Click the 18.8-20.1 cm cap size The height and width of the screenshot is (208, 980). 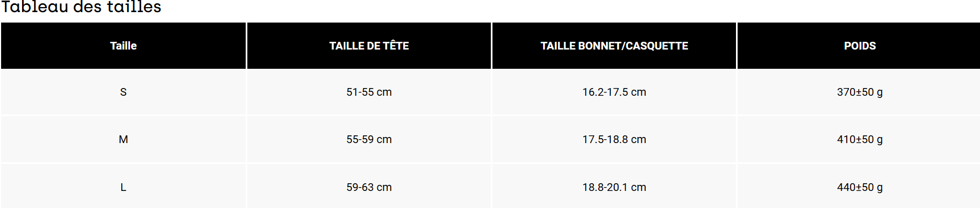coord(614,187)
